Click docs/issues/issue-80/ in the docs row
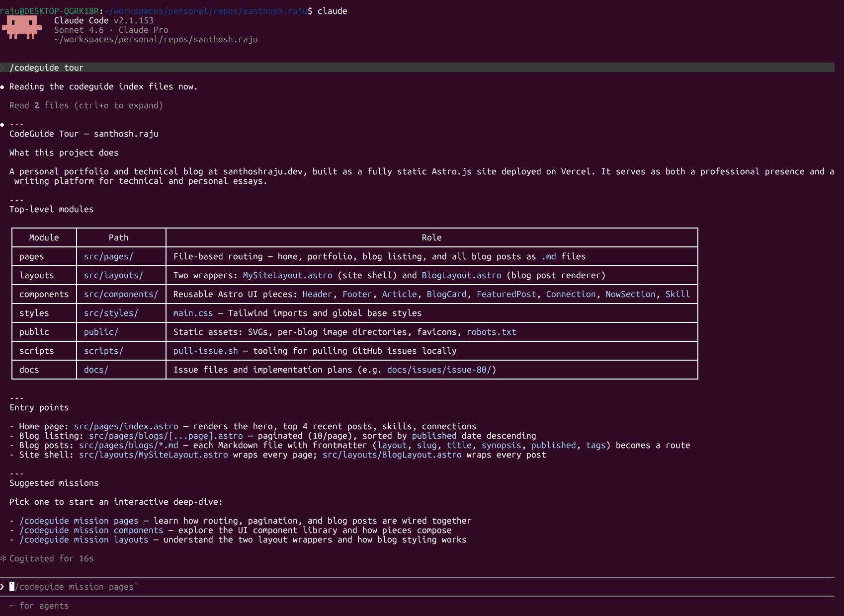This screenshot has height=616, width=844. point(439,370)
